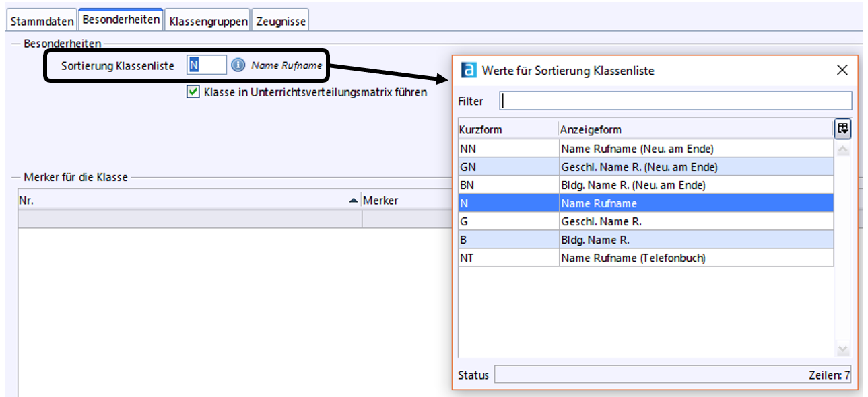Select the NN Name Rufname (Neu. am Ende) row
Screen dimensions: 868x397
pos(646,149)
